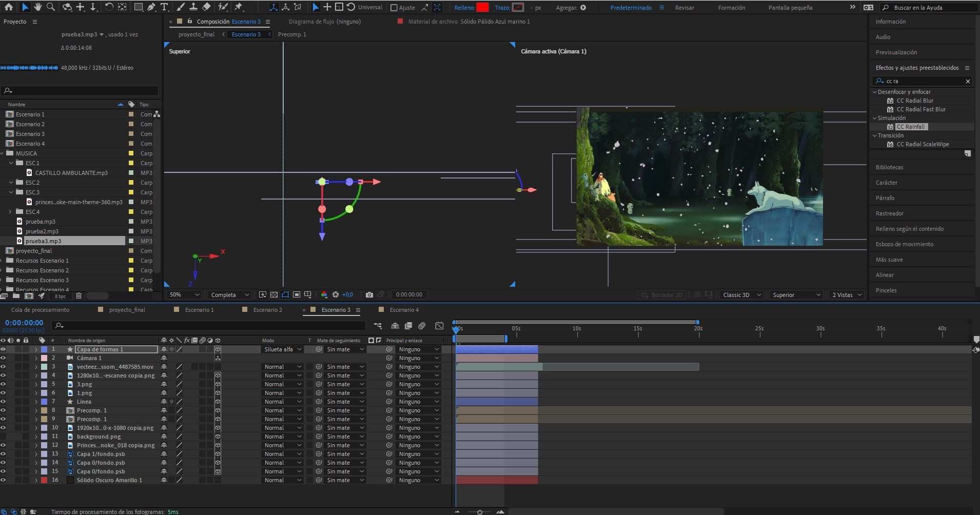Open the Formación workspace
The image size is (980, 515).
pos(732,8)
